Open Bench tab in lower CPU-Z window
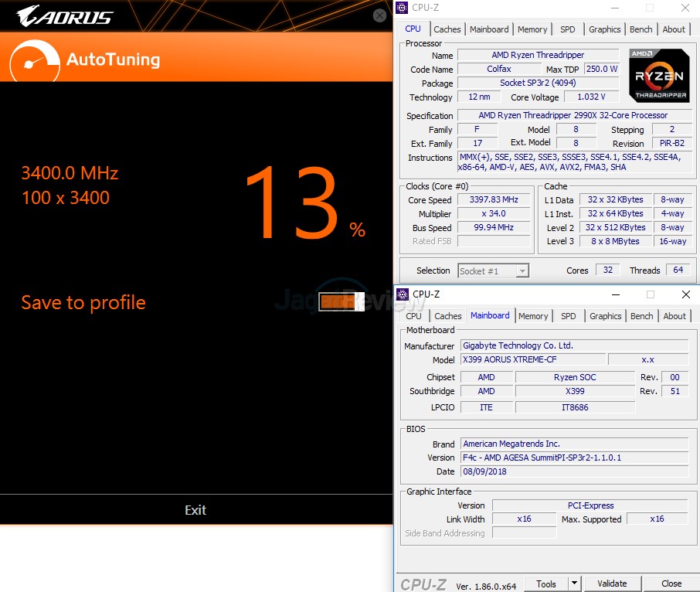This screenshot has height=592, width=700. click(642, 316)
